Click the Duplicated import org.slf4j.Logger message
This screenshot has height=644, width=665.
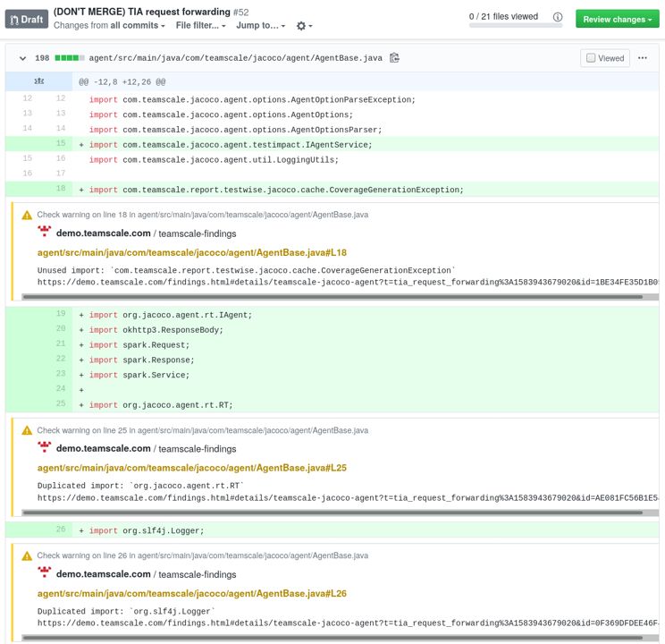126,611
